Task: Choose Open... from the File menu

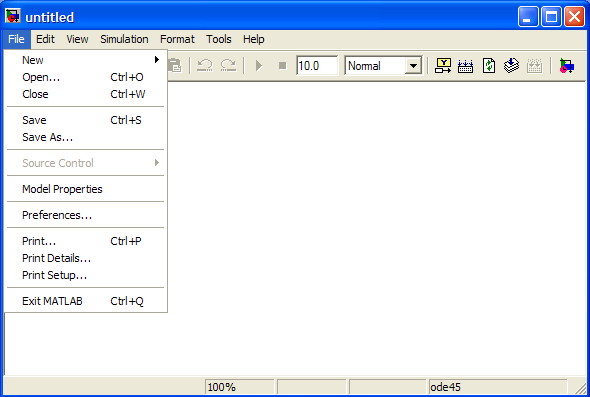Action: click(85, 77)
